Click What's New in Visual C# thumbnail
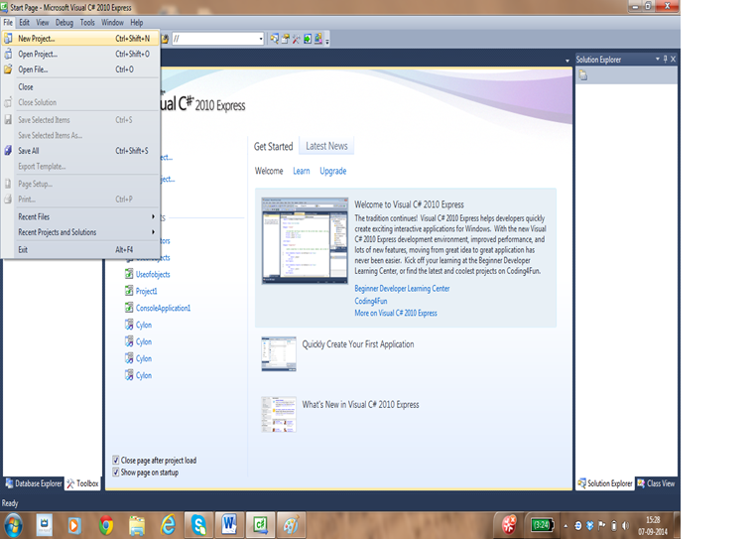The image size is (756, 539). click(x=279, y=414)
